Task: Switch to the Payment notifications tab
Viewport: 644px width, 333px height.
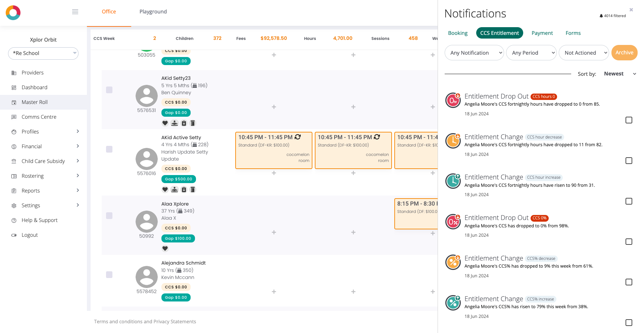Action: 542,33
